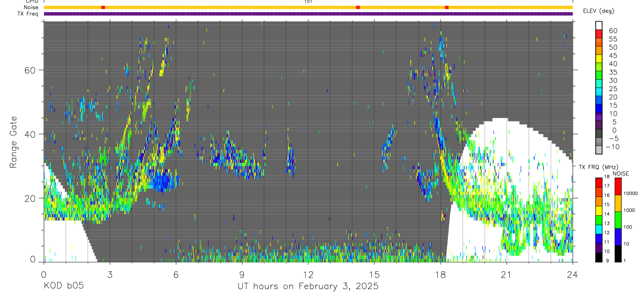Click 'UT hours on February 3, 2025' title
This screenshot has height=297, width=644.
coord(308,286)
